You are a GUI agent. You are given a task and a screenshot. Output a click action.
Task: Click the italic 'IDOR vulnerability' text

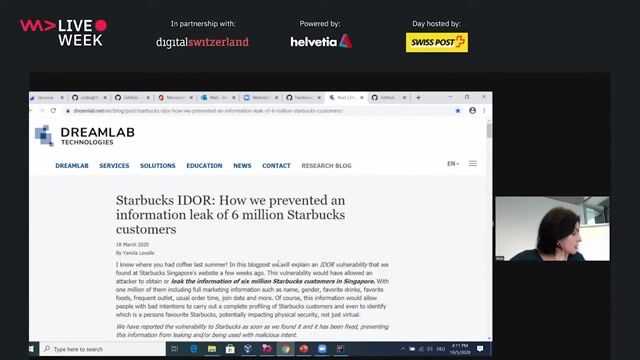[343, 264]
